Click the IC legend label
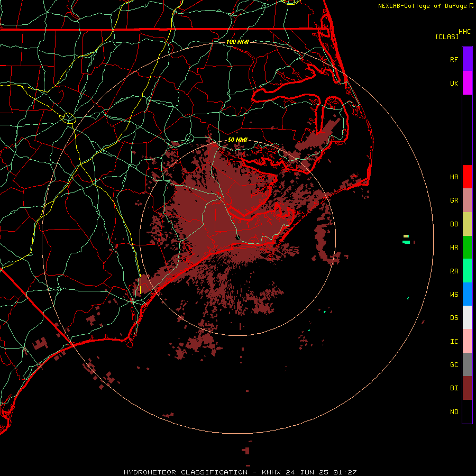This screenshot has width=476, height=476. (x=454, y=341)
